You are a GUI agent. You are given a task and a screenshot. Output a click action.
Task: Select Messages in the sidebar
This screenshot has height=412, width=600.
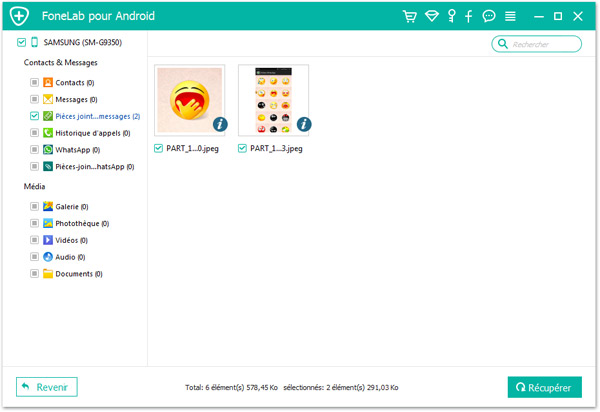point(75,100)
